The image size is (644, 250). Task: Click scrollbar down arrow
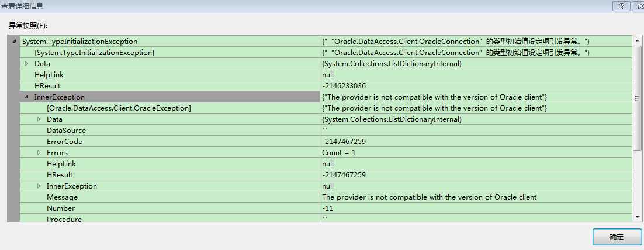click(637, 217)
